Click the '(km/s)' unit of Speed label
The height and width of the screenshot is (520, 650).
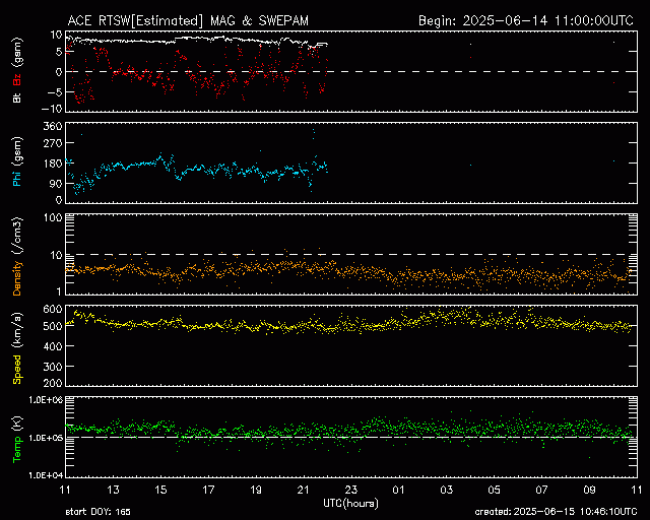point(17,331)
